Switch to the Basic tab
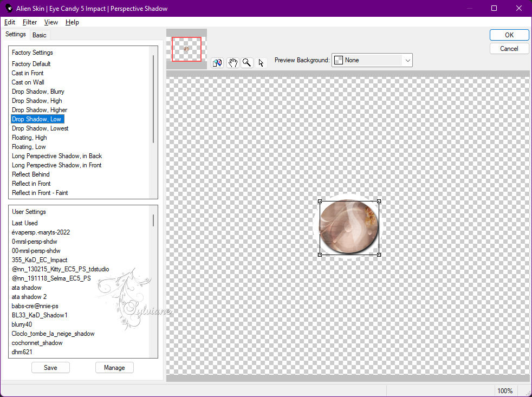Viewport: 532px width, 397px height. [x=40, y=35]
